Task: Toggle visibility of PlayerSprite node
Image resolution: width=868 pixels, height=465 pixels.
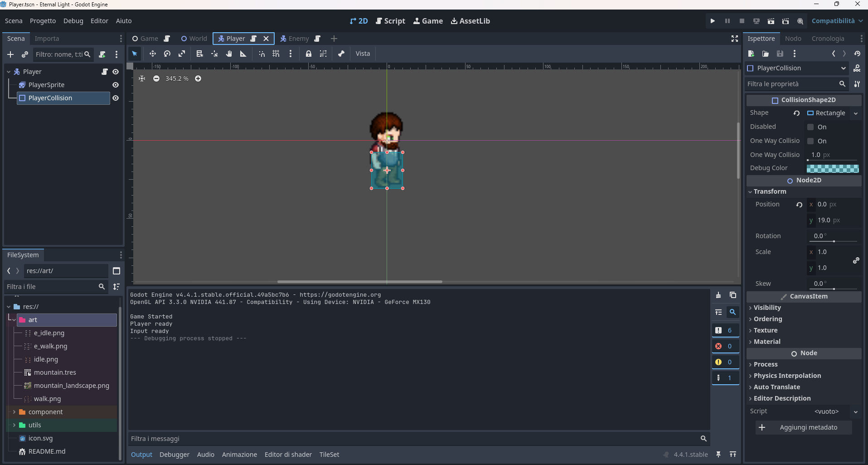Action: pyautogui.click(x=116, y=85)
